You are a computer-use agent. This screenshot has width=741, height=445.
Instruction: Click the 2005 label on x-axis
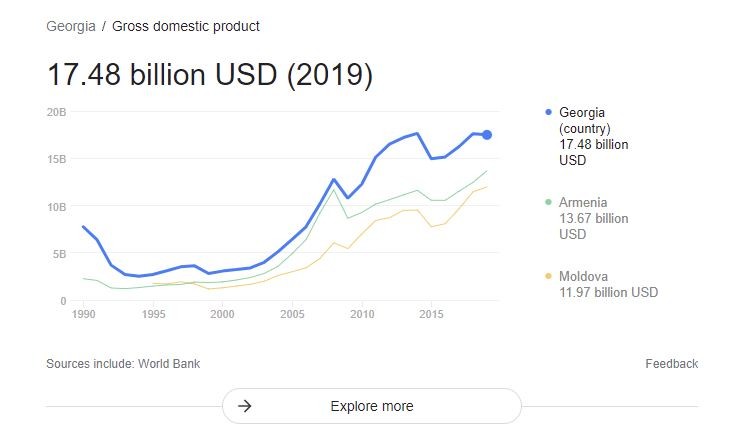tap(292, 314)
